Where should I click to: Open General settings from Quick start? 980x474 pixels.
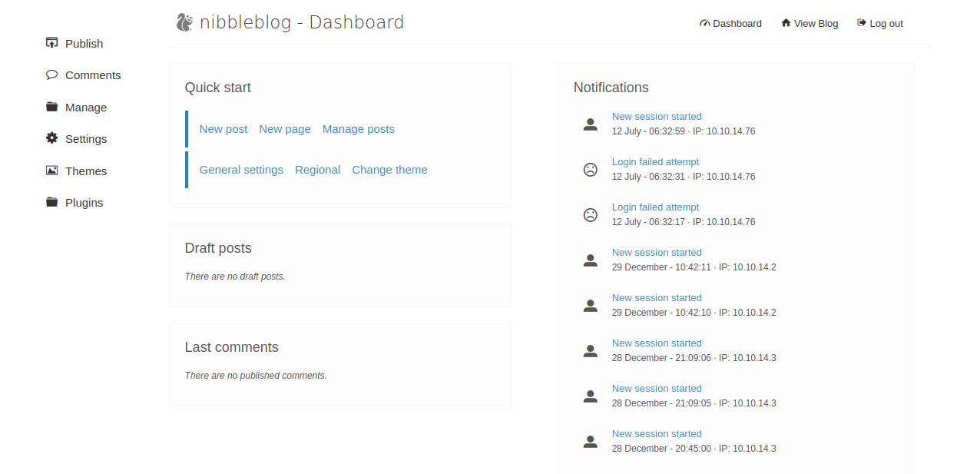pyautogui.click(x=241, y=170)
